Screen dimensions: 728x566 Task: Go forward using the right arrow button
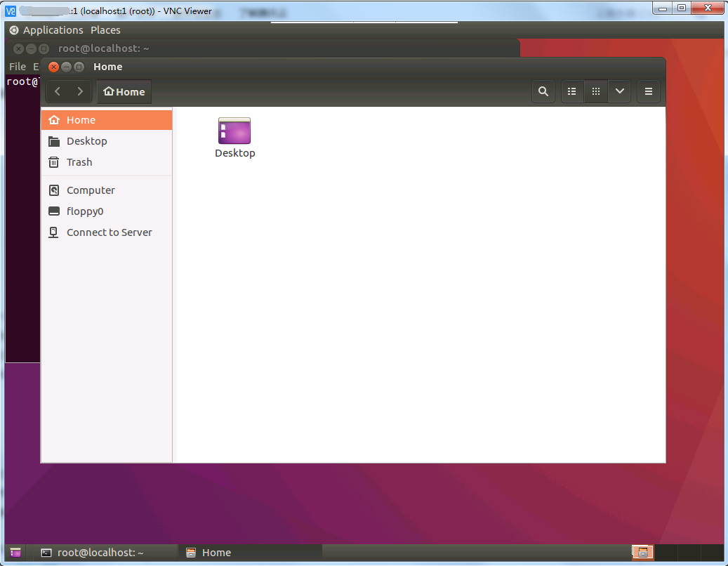[x=80, y=91]
